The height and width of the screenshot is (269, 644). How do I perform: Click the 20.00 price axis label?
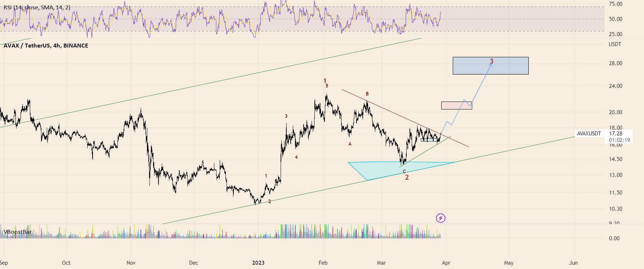(x=616, y=112)
